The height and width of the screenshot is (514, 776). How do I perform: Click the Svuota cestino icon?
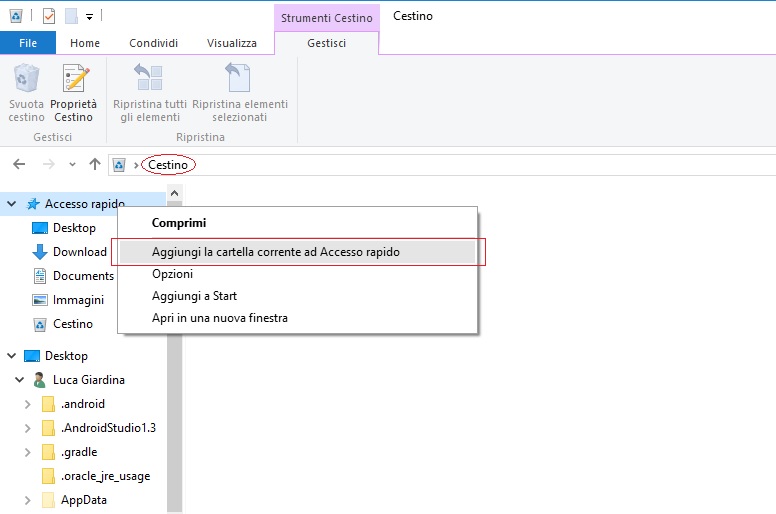[x=26, y=80]
